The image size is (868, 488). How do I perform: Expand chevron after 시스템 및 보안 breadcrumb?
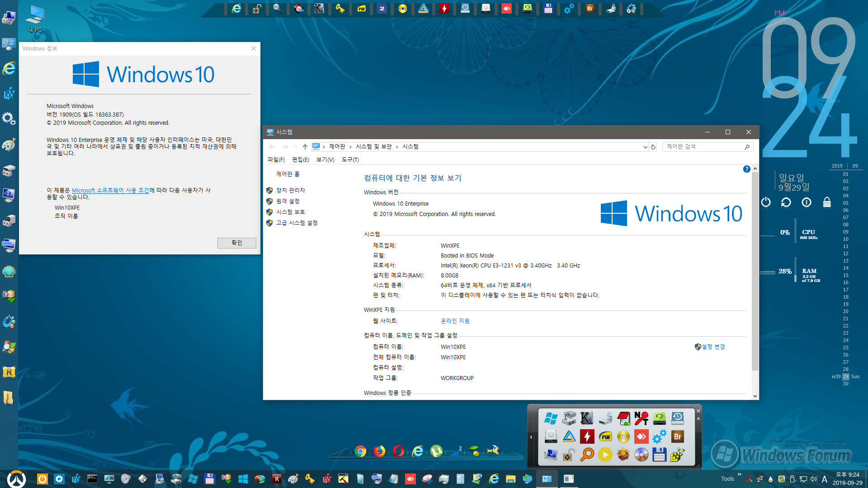coord(397,147)
